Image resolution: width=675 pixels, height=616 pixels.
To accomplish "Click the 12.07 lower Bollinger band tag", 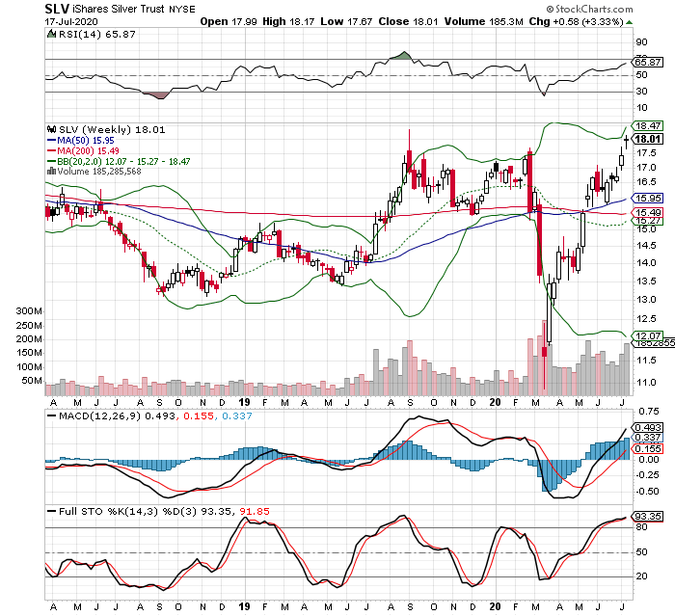I will point(645,335).
